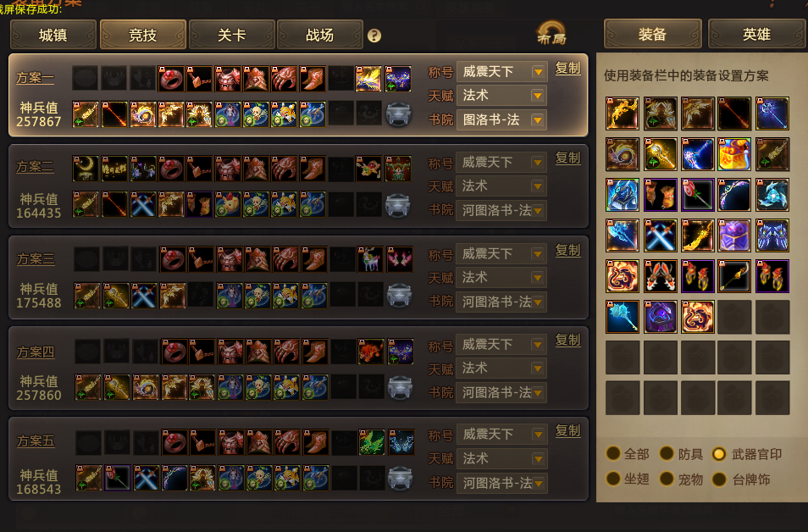Viewport: 808px width, 532px height.
Task: Open 书院 dropdown showing 图洛书-法
Action: coord(502,120)
